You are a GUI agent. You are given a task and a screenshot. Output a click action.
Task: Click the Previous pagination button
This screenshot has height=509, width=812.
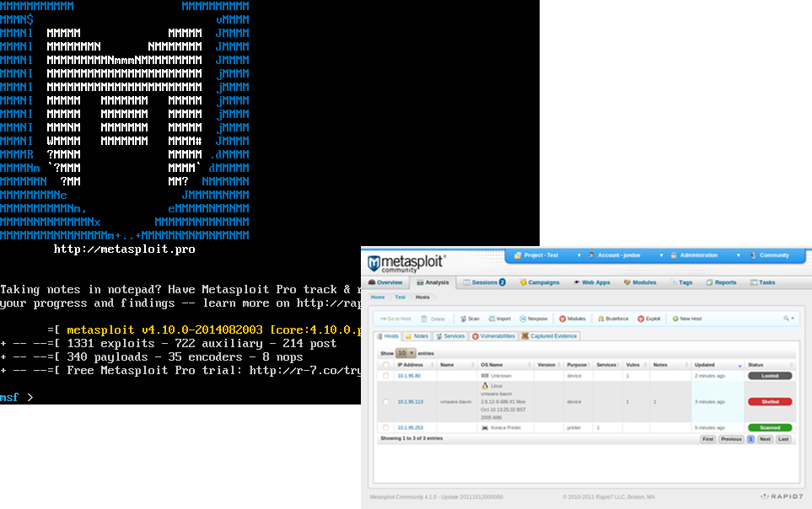[731, 439]
